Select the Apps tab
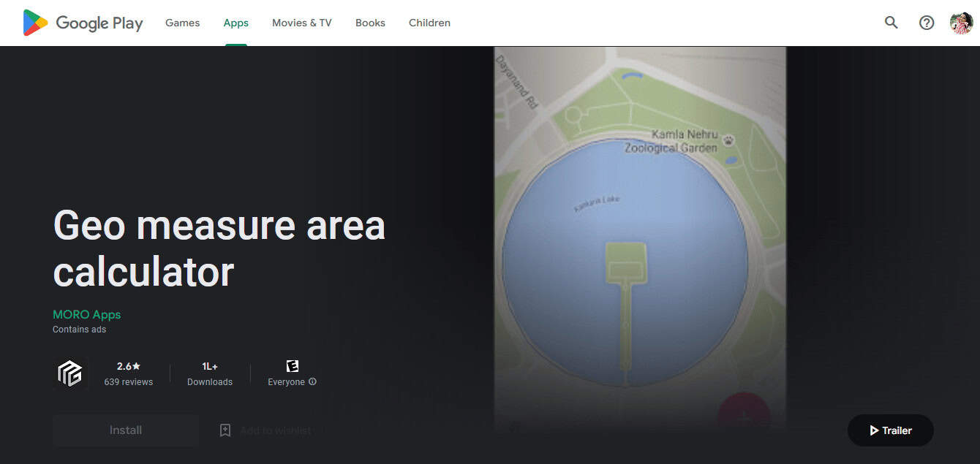Viewport: 980px width, 464px height. click(x=236, y=23)
